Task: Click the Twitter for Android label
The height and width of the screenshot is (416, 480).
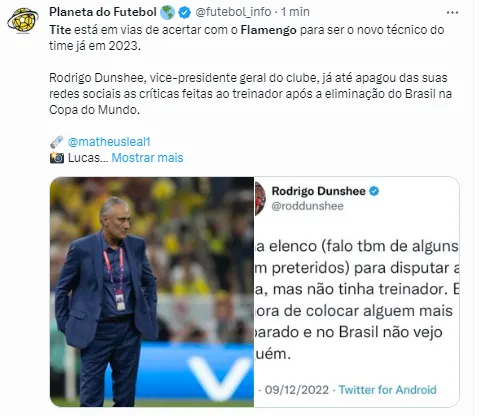Action: [x=387, y=390]
